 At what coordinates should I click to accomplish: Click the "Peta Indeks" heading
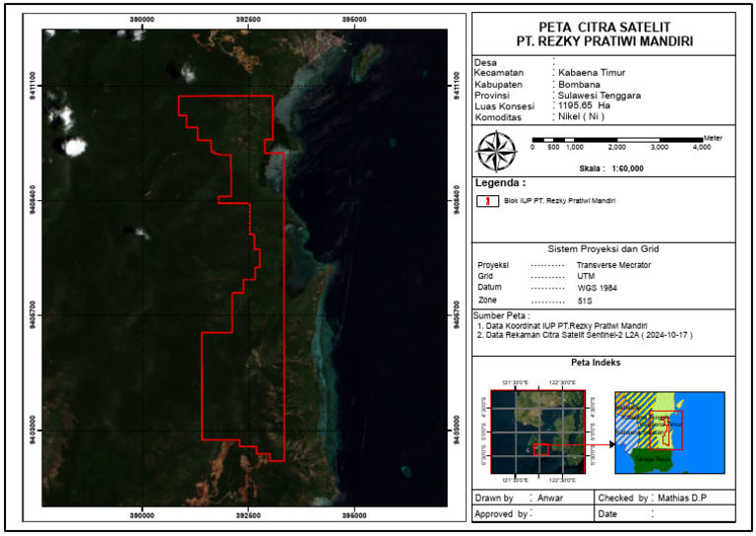pyautogui.click(x=596, y=363)
